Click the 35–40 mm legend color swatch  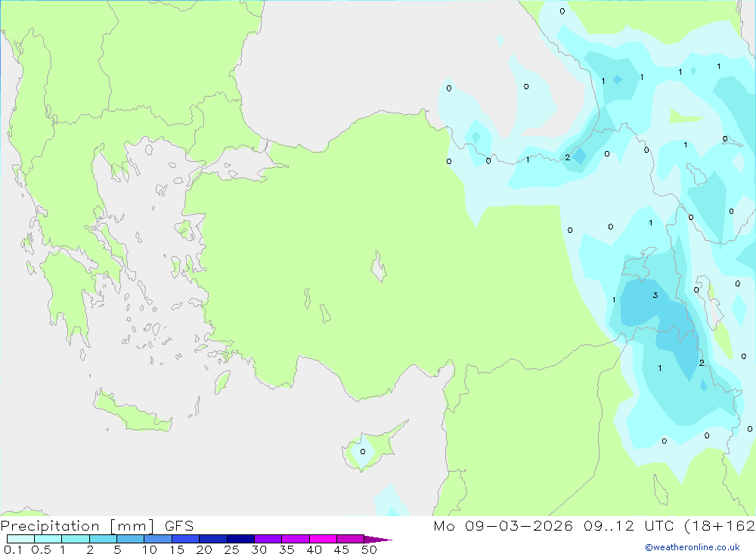(x=296, y=539)
